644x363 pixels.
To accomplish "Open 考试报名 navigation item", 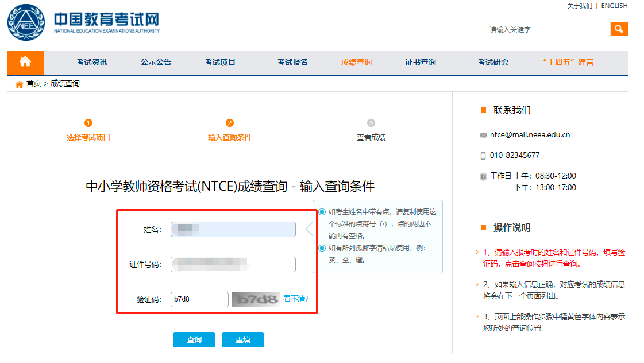I will [292, 62].
